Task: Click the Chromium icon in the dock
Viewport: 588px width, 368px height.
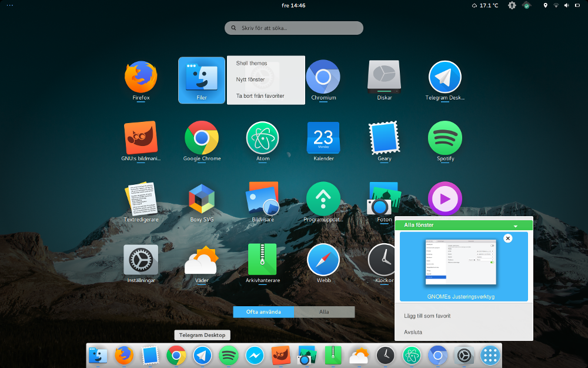Action: click(437, 355)
